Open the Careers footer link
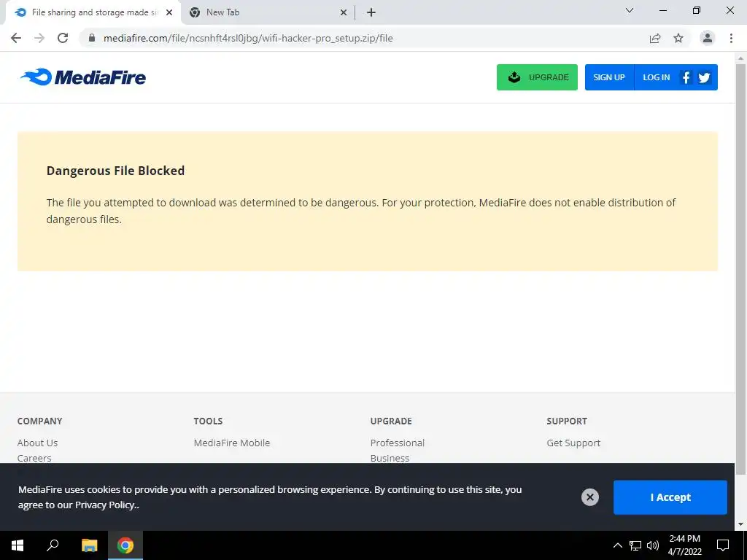This screenshot has width=747, height=560. (x=34, y=458)
